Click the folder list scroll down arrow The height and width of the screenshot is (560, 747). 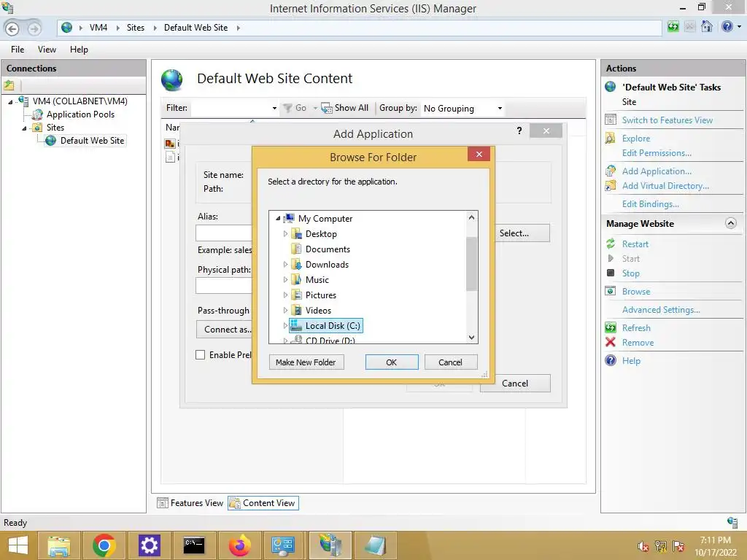[x=472, y=337]
